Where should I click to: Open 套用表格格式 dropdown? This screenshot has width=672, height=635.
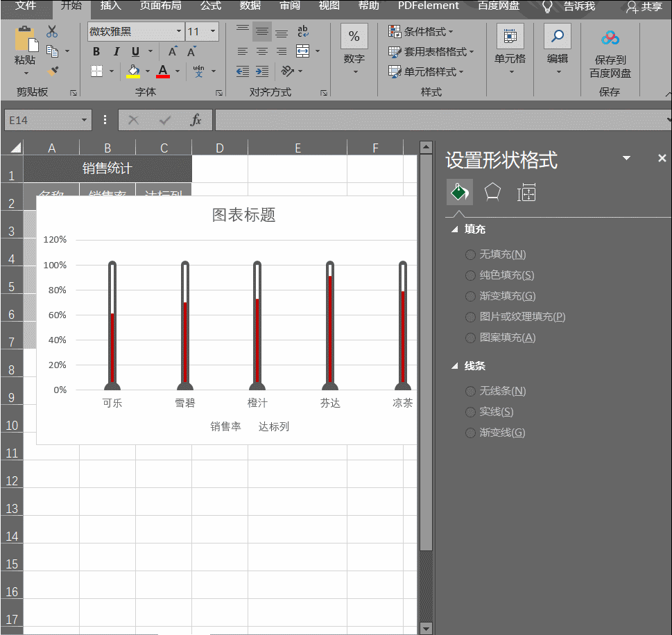pyautogui.click(x=431, y=52)
